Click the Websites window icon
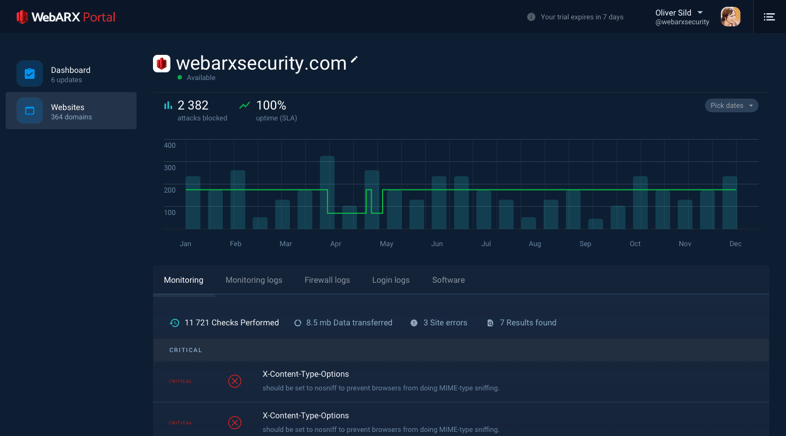 coord(30,111)
